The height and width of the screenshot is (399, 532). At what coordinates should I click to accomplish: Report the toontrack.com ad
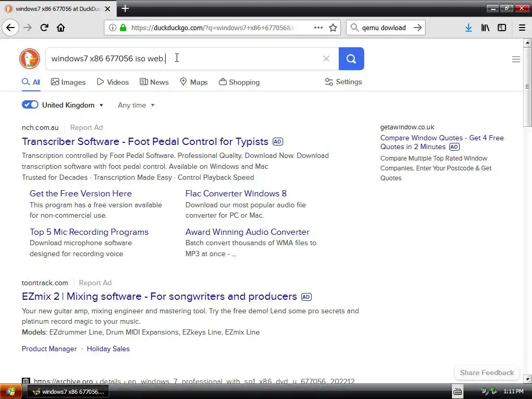(95, 283)
